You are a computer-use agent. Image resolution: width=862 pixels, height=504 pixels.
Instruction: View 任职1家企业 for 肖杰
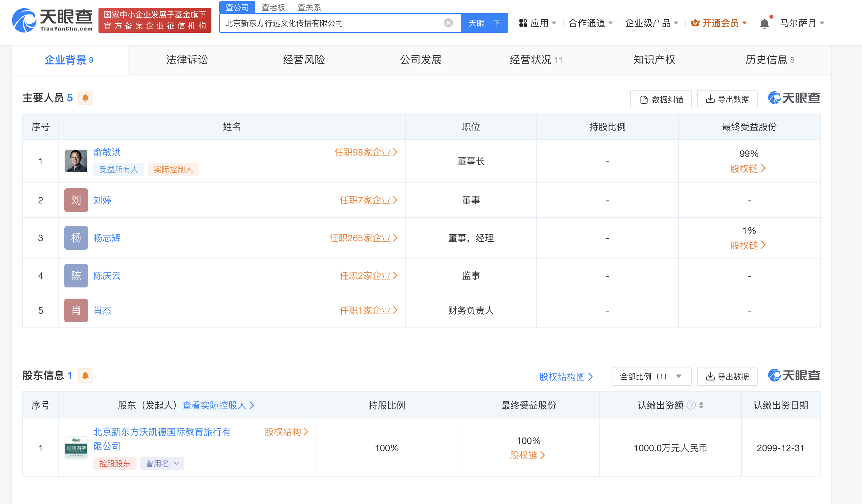pos(368,310)
